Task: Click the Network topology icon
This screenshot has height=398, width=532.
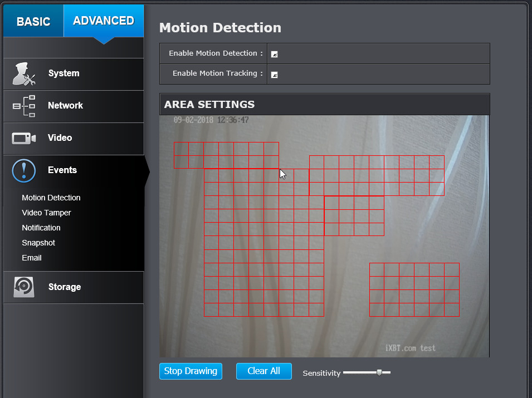Action: click(24, 106)
